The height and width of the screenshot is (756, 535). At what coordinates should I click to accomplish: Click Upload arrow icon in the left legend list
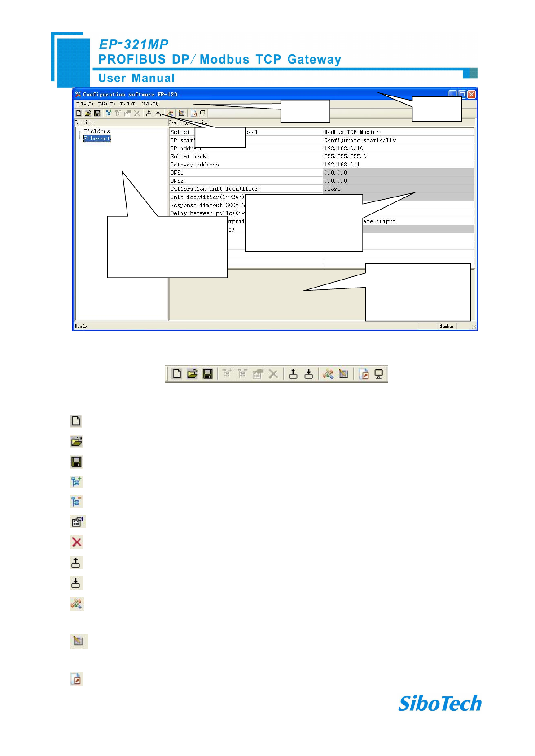tap(76, 563)
